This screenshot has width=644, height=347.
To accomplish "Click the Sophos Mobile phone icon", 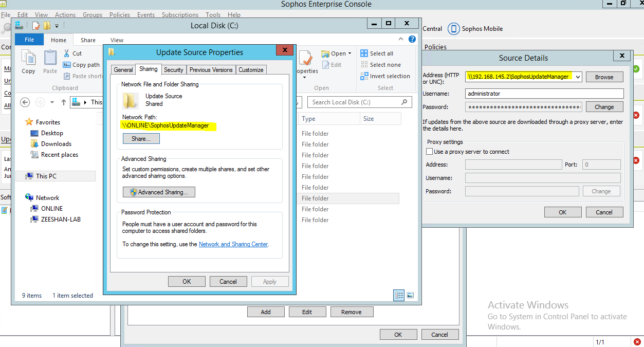I will pyautogui.click(x=453, y=29).
